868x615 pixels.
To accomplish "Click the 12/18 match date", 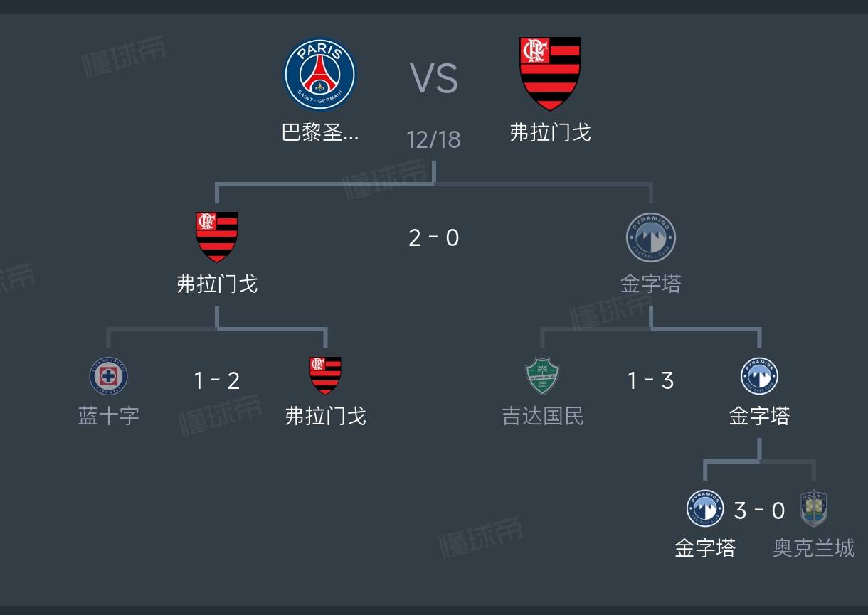I will coord(434,139).
